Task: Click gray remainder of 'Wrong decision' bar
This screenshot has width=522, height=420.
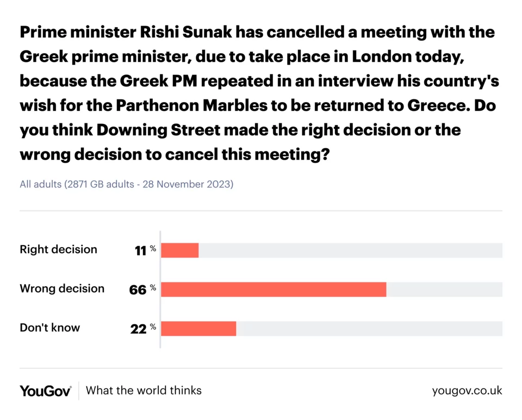Action: 444,290
